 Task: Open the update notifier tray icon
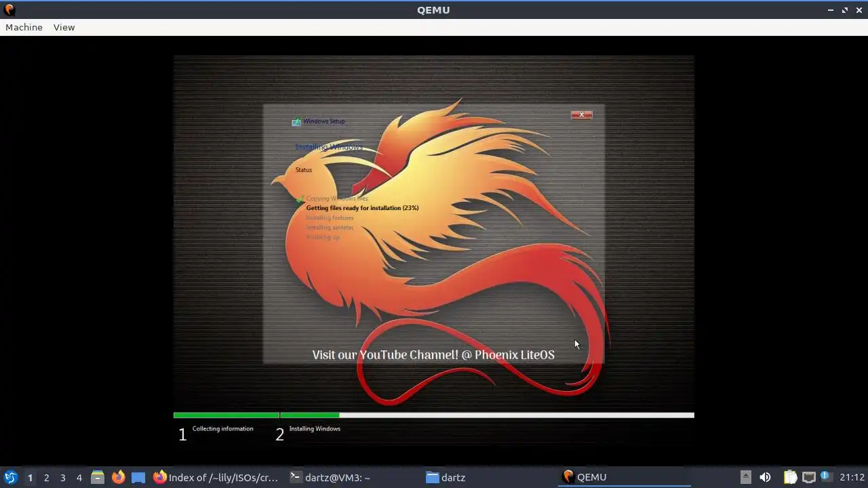(825, 476)
